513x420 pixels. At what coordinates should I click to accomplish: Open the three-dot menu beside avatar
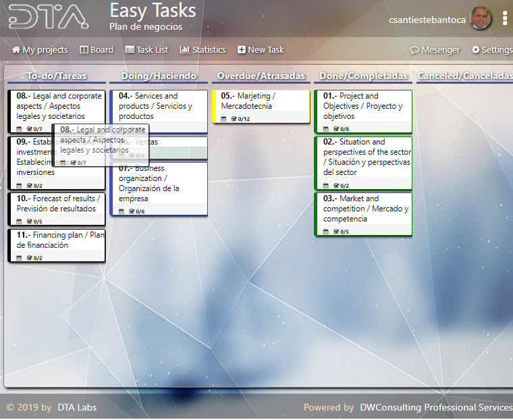pos(504,19)
